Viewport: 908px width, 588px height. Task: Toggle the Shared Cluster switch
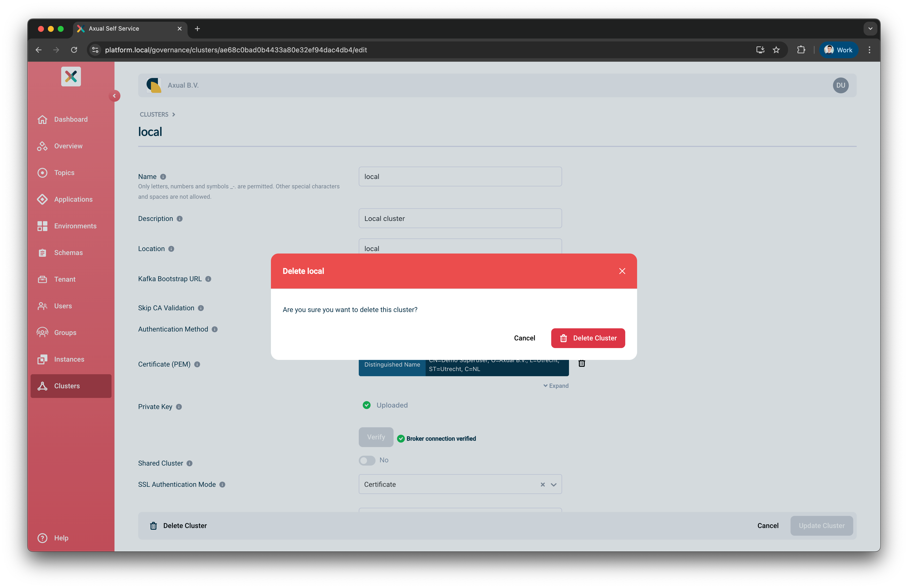[367, 461]
